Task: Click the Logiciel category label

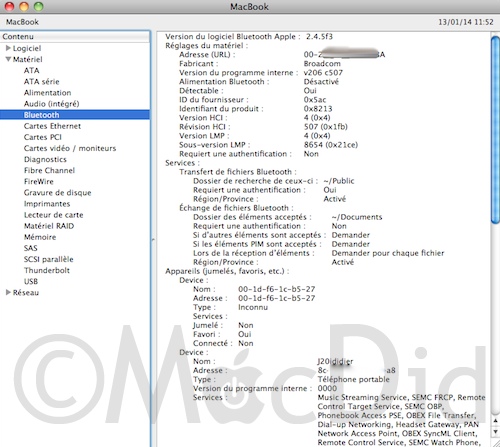Action: tap(27, 48)
